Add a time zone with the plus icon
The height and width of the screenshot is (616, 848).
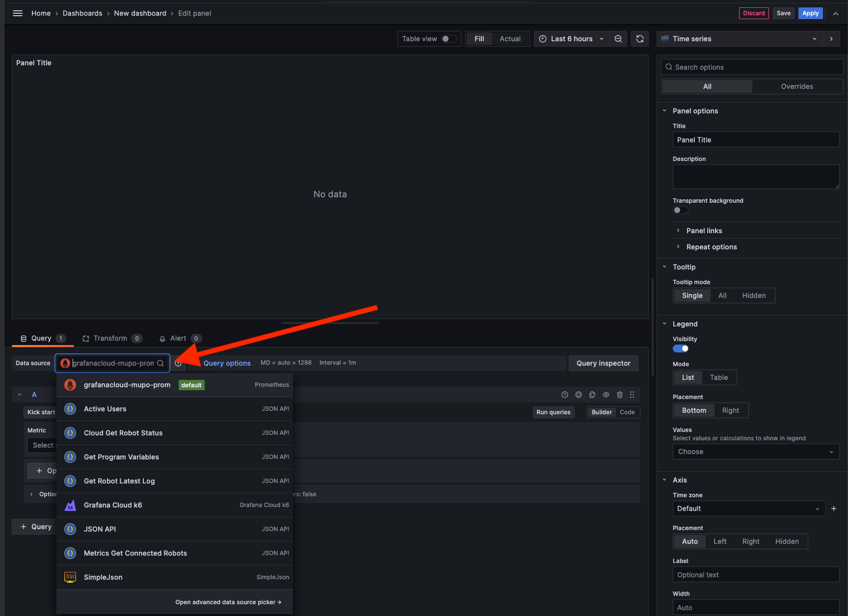tap(834, 509)
